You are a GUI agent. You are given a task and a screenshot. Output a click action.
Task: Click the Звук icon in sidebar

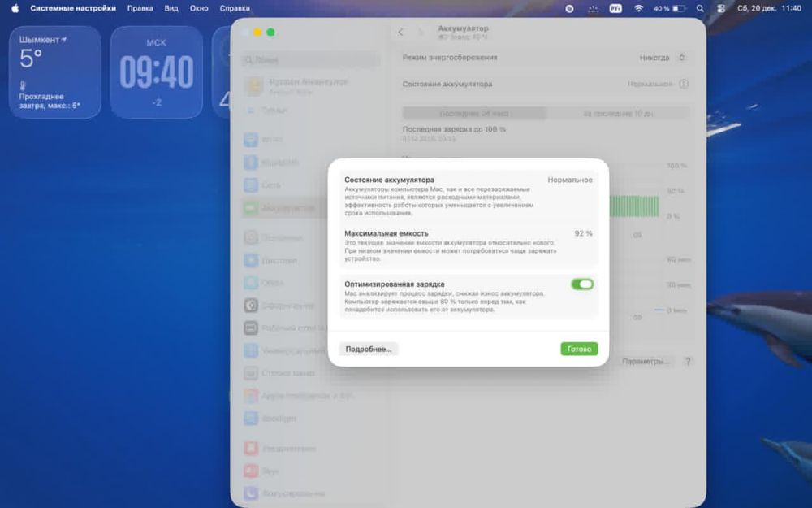click(251, 471)
